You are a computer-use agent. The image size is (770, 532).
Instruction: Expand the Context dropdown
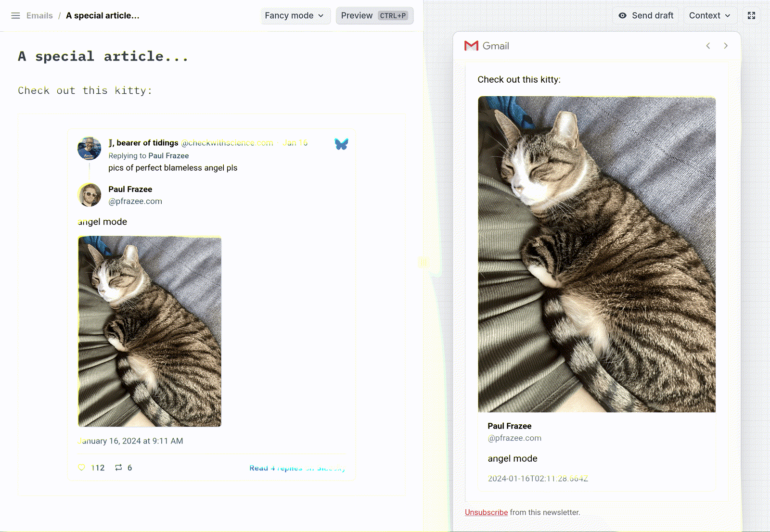pyautogui.click(x=710, y=15)
